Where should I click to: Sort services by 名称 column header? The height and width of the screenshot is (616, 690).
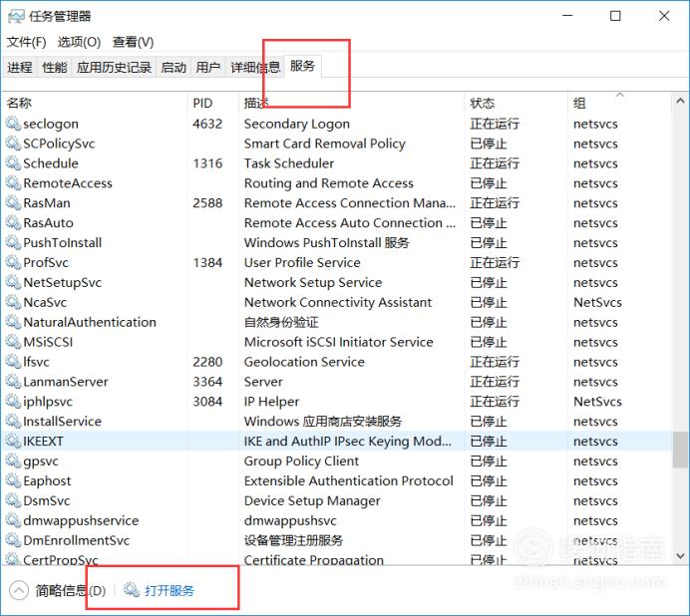coord(95,103)
